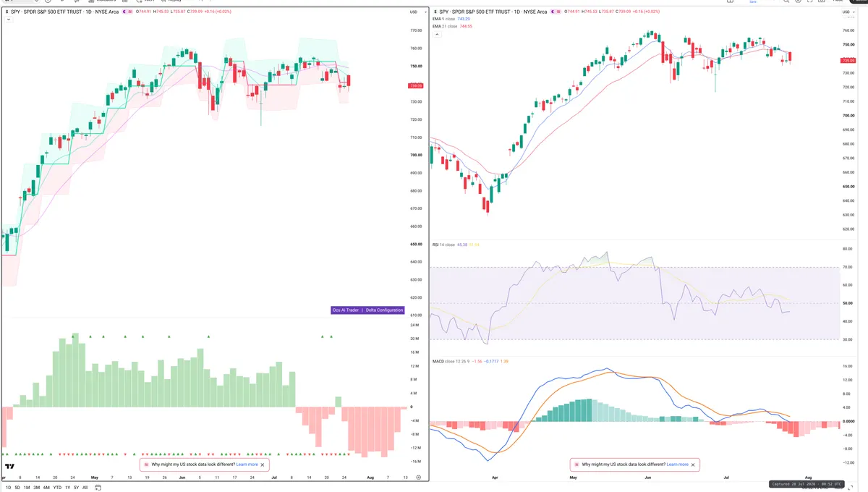Click the Jun label on right time axis
Viewport: 868px width, 492px height.
click(x=648, y=478)
